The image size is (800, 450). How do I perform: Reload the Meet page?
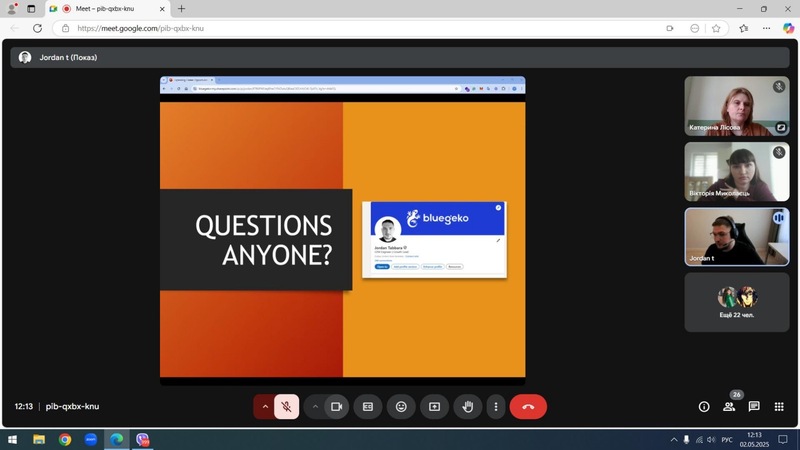[37, 29]
